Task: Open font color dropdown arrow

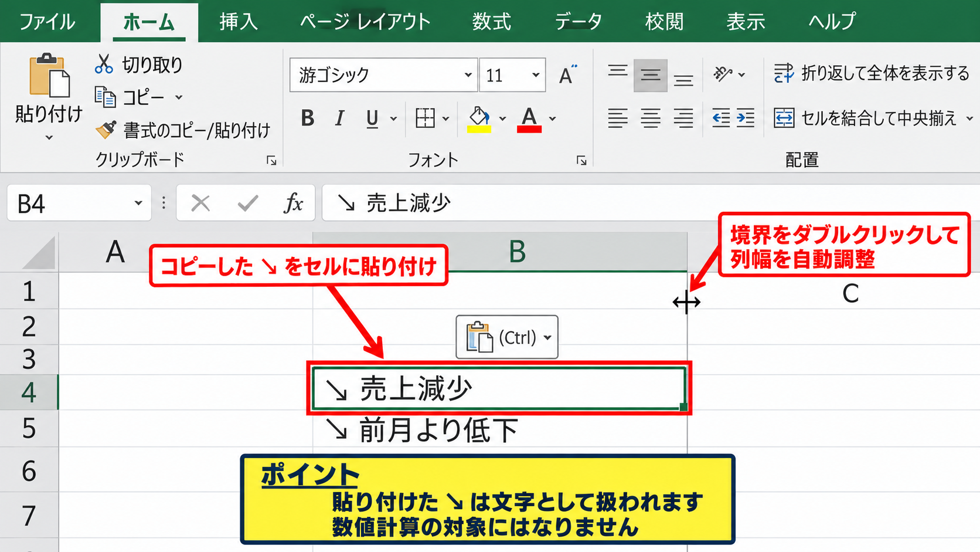Action: (552, 119)
